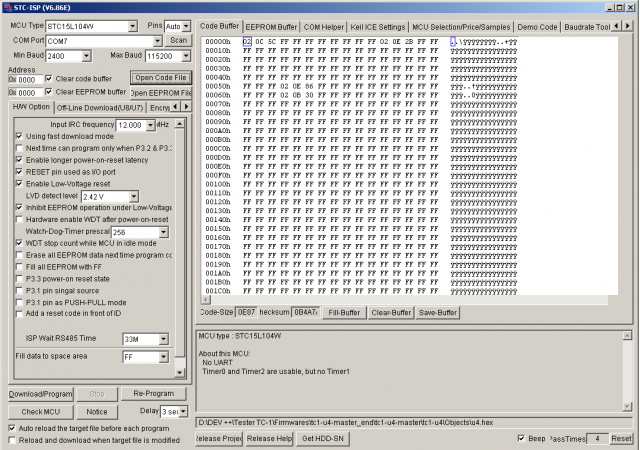Click the down arrow in the MCU info log scrollbar
This screenshot has height=450, width=640.
(627, 406)
